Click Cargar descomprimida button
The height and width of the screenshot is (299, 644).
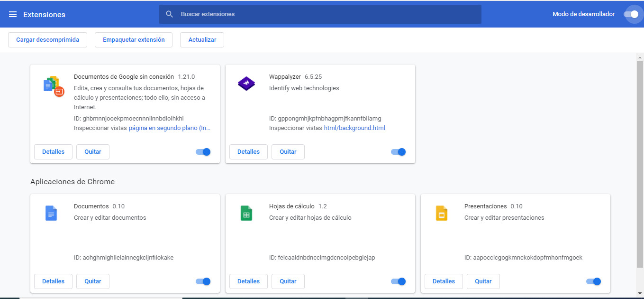coord(47,40)
